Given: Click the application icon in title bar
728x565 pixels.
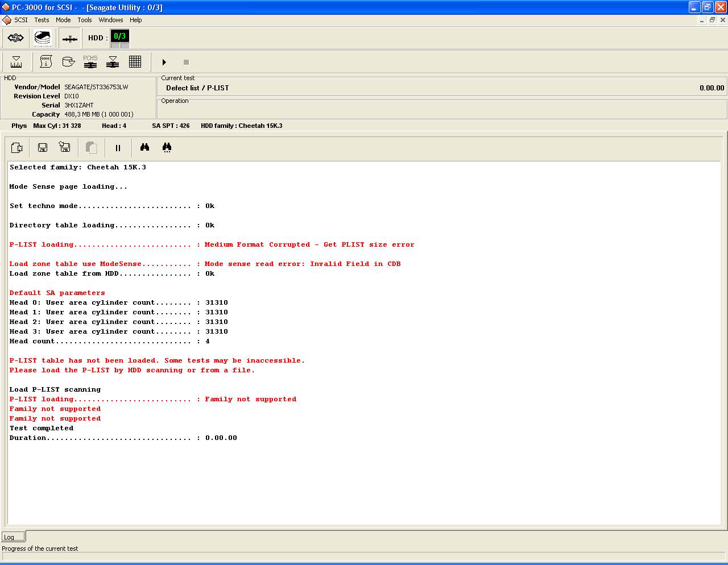Looking at the screenshot, I should (x=6, y=7).
